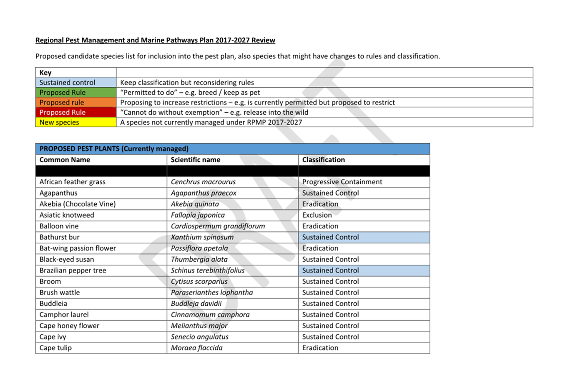Select the yellow 'New species' key cell
Viewport: 568px width, 392px height.
pos(76,122)
